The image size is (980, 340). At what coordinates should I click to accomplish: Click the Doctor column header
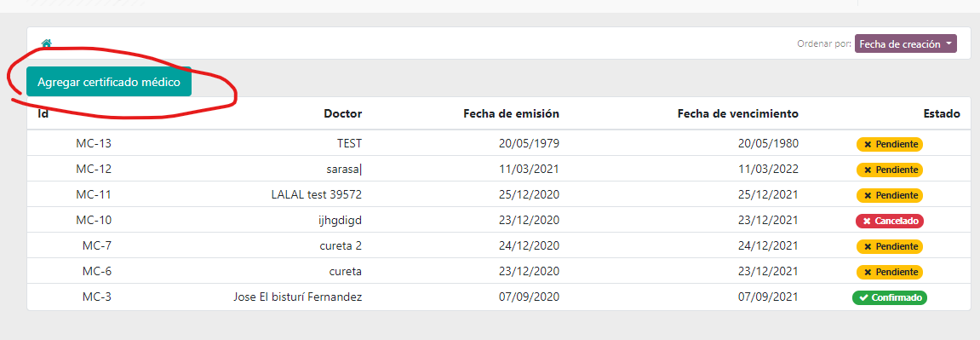pos(342,113)
